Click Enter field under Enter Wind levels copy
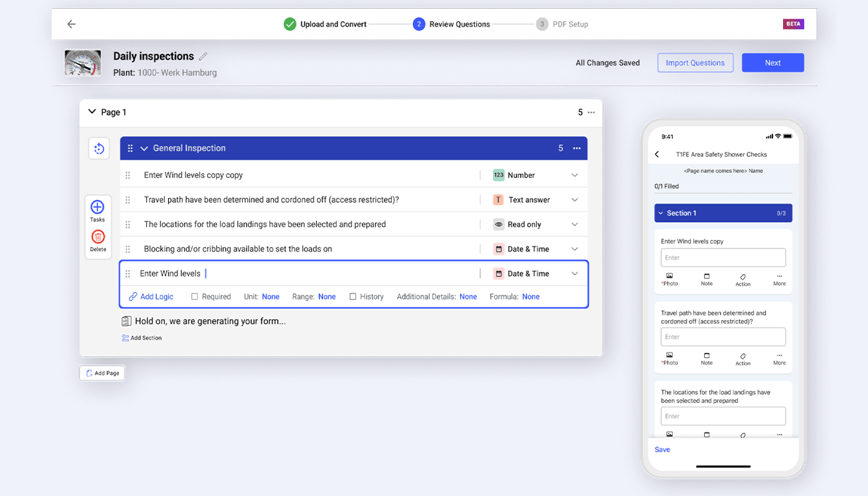868x496 pixels. (723, 258)
